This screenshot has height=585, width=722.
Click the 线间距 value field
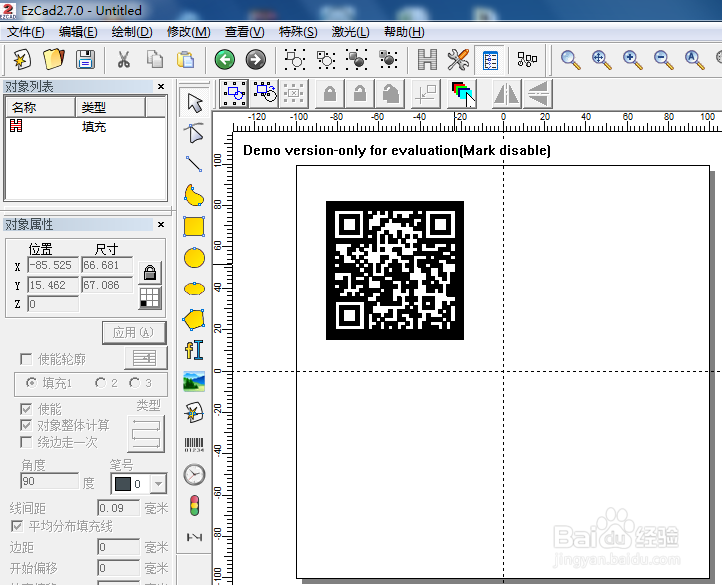118,508
